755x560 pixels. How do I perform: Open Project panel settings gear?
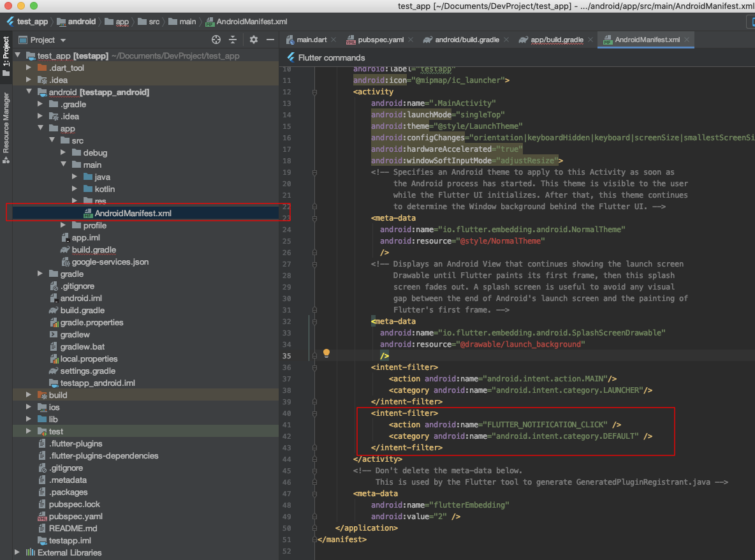click(254, 40)
